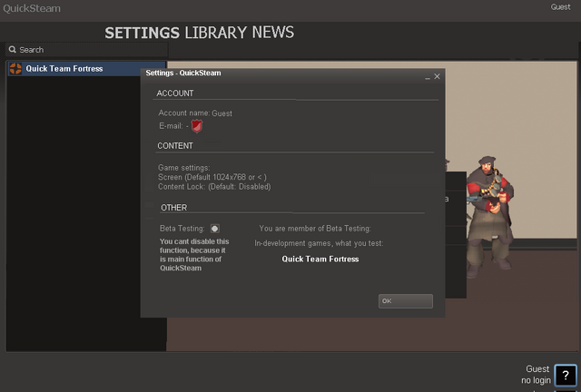Screen dimensions: 581x392
Task: Close the Settings - QuickSteam dialog
Action: click(x=437, y=76)
